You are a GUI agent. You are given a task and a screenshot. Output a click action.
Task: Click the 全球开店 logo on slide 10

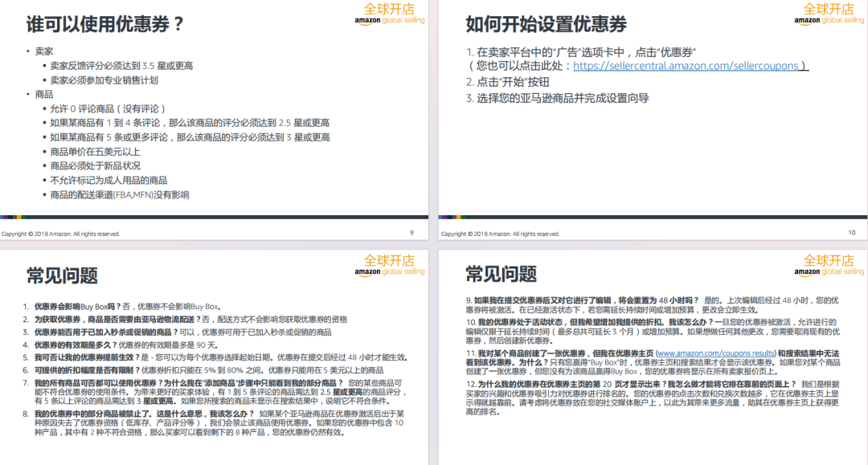[x=823, y=14]
